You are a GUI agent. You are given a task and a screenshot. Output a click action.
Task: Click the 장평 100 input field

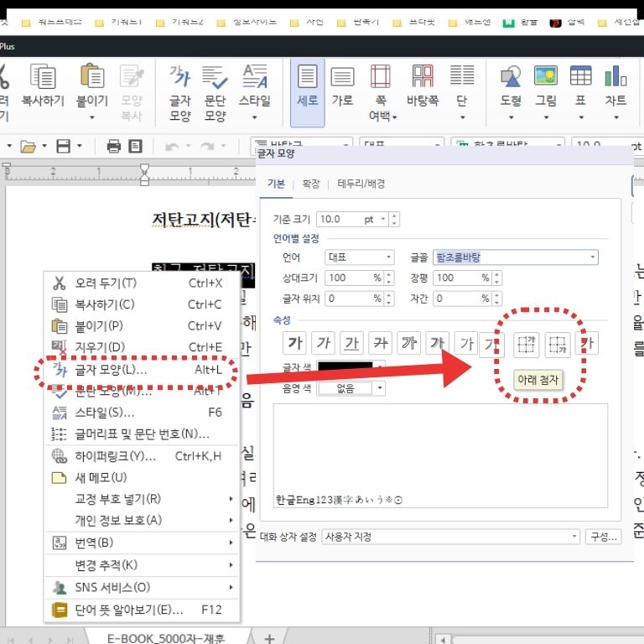pos(463,278)
